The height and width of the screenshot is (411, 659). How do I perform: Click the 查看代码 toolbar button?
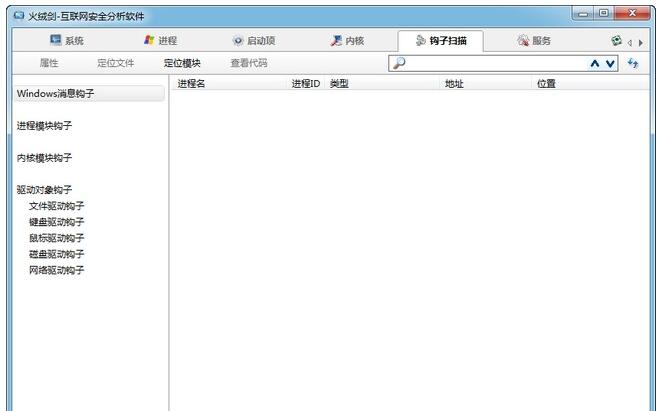coord(249,63)
